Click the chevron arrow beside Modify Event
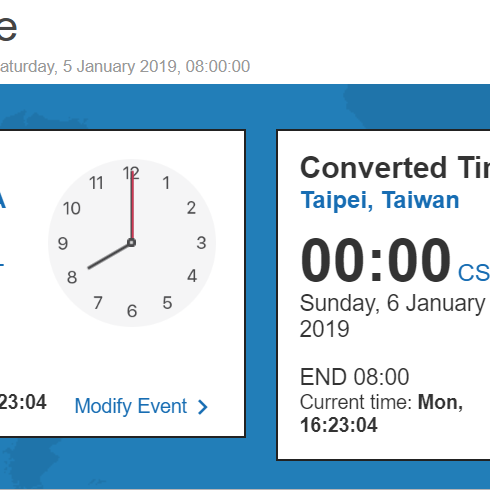 pos(203,407)
